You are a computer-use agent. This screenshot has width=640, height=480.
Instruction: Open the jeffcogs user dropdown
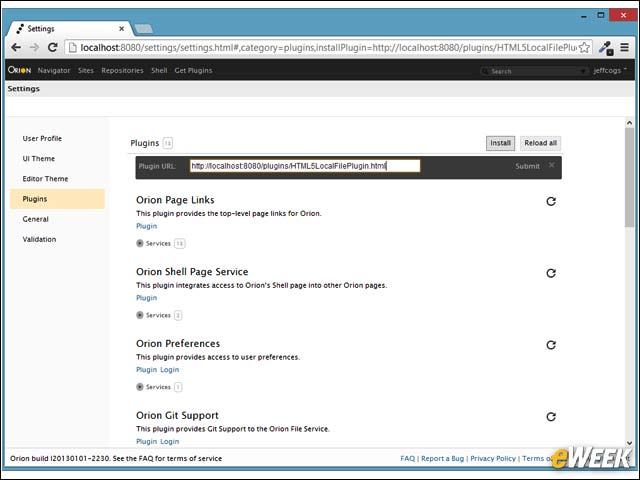(x=610, y=71)
